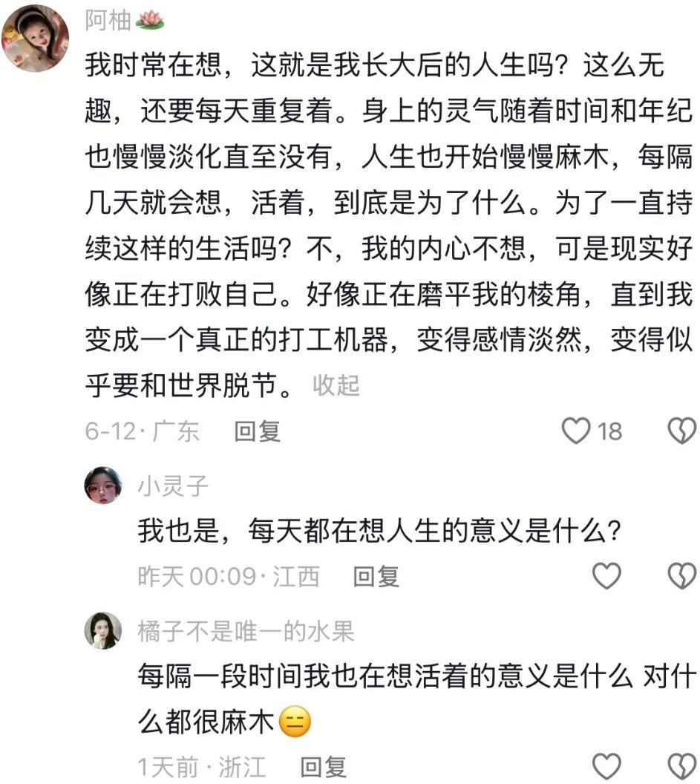Like 阿柚's comment with heart icon

click(x=576, y=431)
